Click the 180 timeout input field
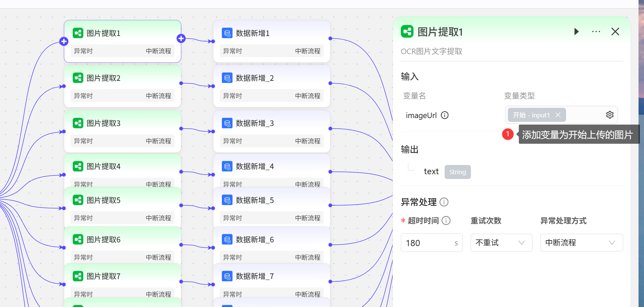 pos(428,243)
